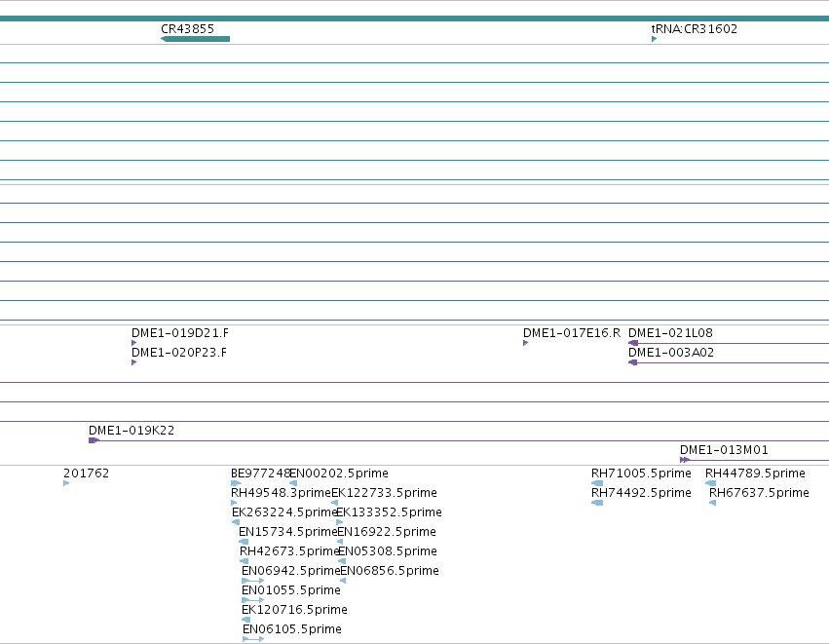Select DME1-013M01 label

[x=724, y=449]
